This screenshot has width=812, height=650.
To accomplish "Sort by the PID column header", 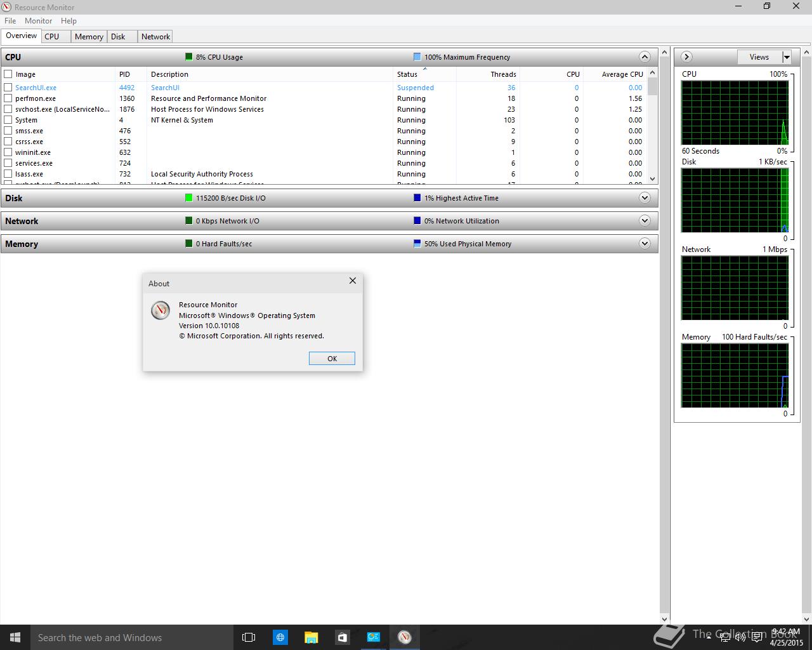I will [x=131, y=74].
